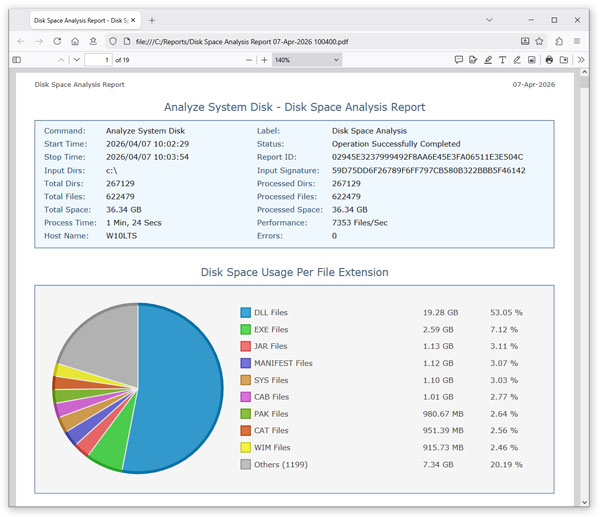Screen dimensions: 600x517
Task: Open the browser home page
Action: tap(75, 41)
